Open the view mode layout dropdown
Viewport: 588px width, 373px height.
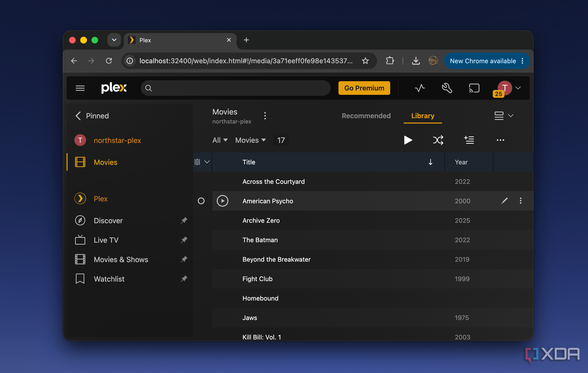click(504, 115)
